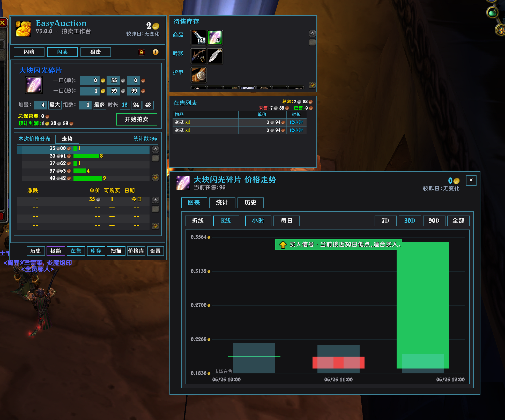Open the yellow info icon

click(155, 52)
